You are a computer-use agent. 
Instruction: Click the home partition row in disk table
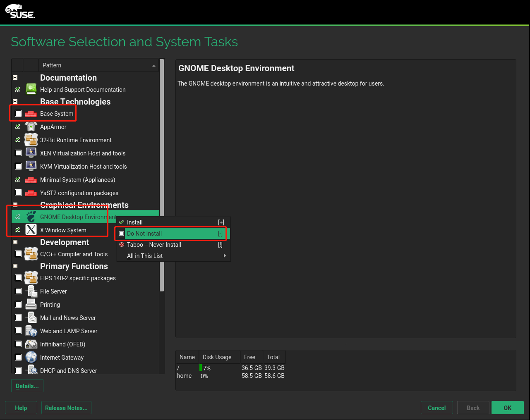pos(231,376)
